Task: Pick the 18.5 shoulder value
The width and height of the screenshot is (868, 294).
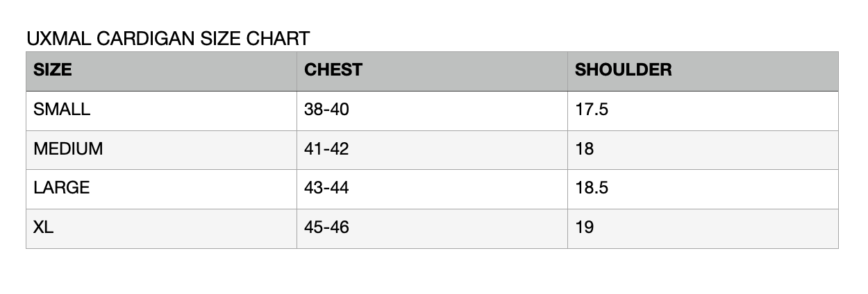Action: click(x=592, y=188)
